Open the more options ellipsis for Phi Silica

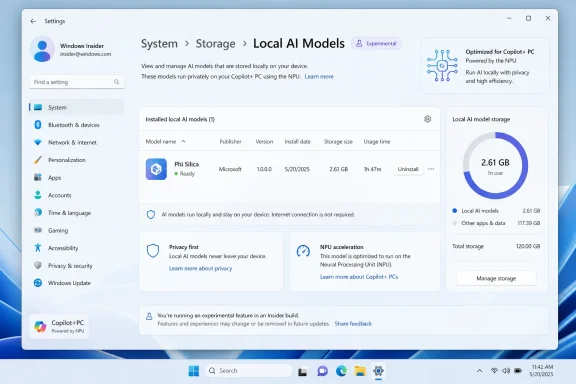[431, 169]
